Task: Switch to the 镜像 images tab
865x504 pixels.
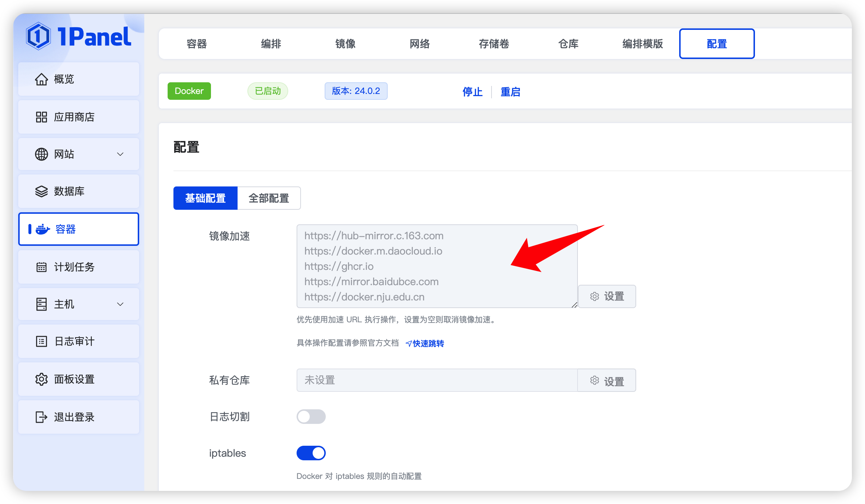Action: 345,44
